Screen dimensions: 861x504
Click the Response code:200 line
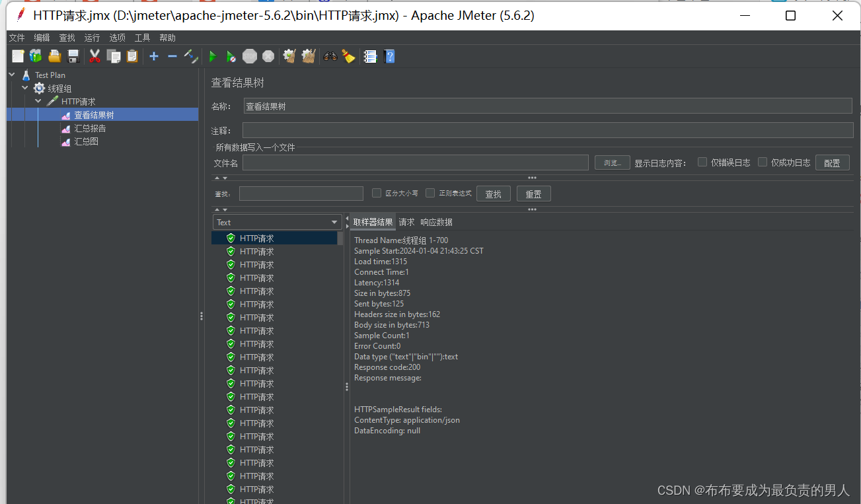click(x=387, y=367)
